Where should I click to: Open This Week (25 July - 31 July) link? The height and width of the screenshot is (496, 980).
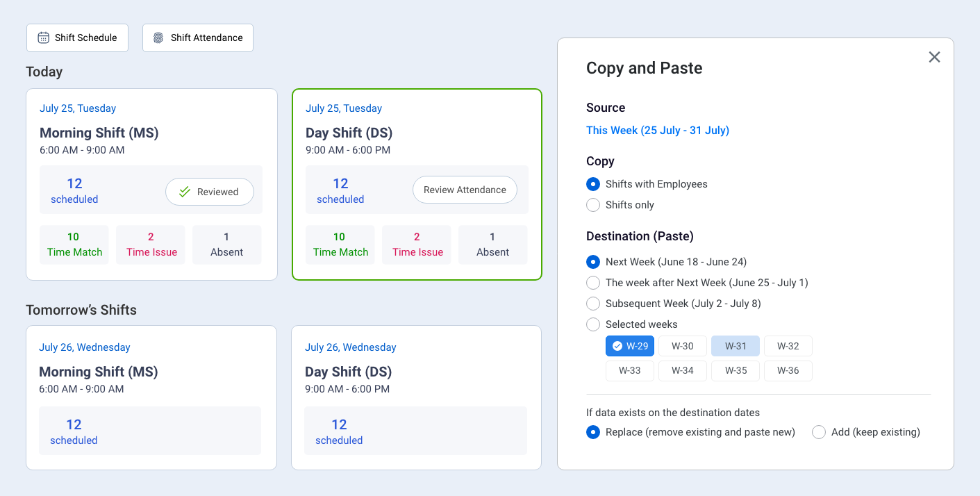657,131
